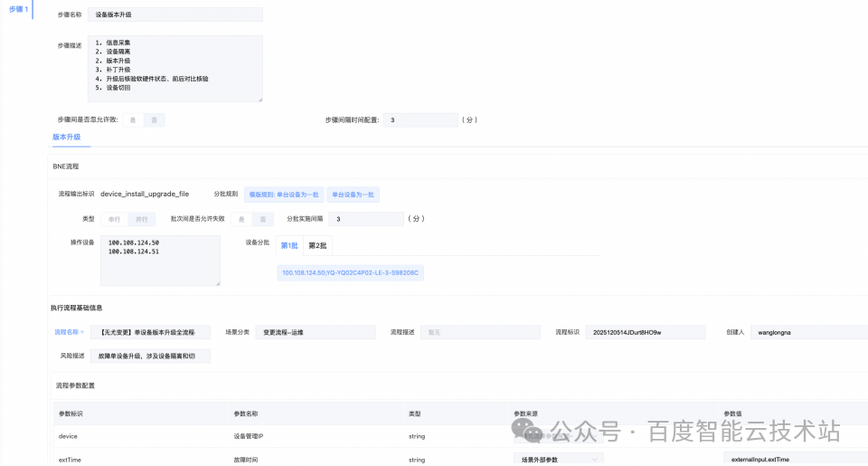
Task: Click the 参数标识 column header
Action: (x=71, y=414)
